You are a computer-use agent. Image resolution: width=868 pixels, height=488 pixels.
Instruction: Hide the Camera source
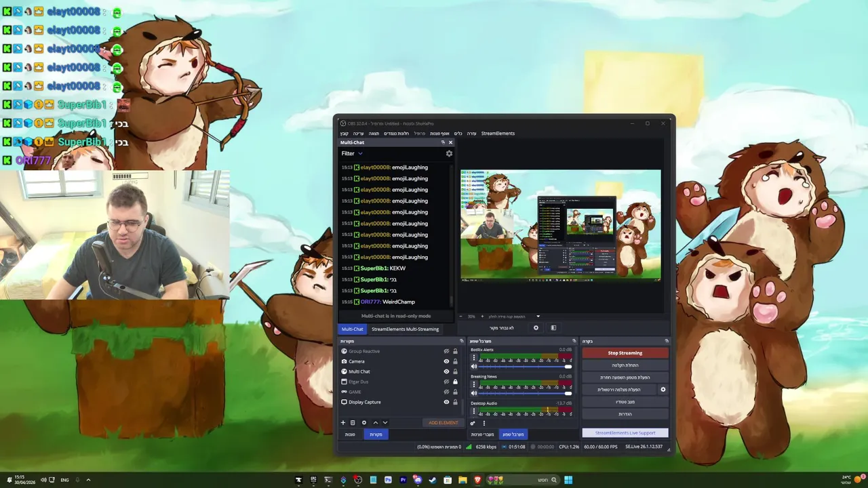446,361
